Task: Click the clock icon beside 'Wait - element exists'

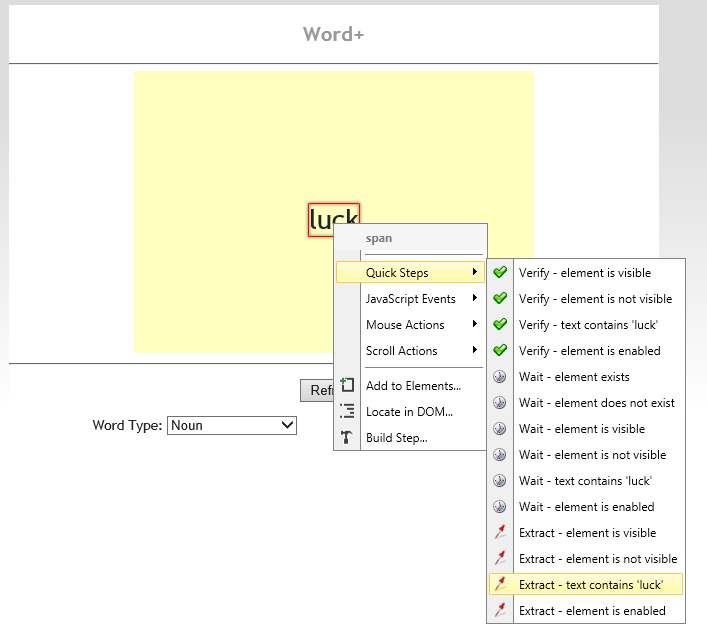Action: point(500,376)
